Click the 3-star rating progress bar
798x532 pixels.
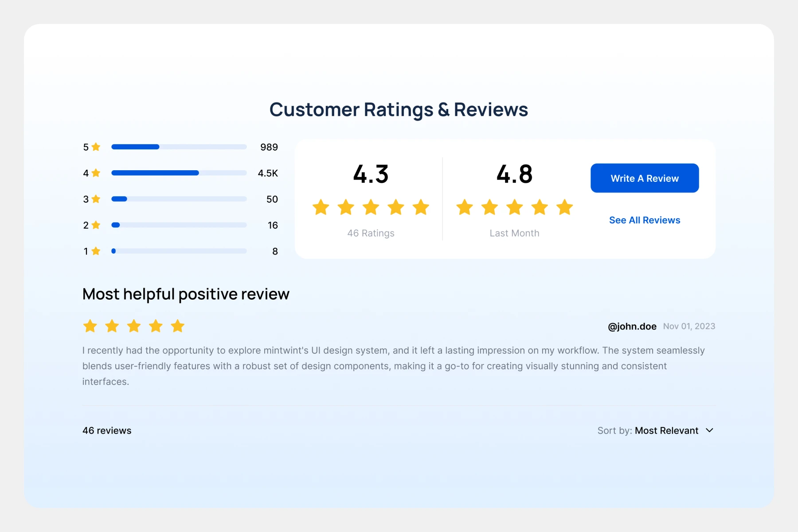pos(179,199)
